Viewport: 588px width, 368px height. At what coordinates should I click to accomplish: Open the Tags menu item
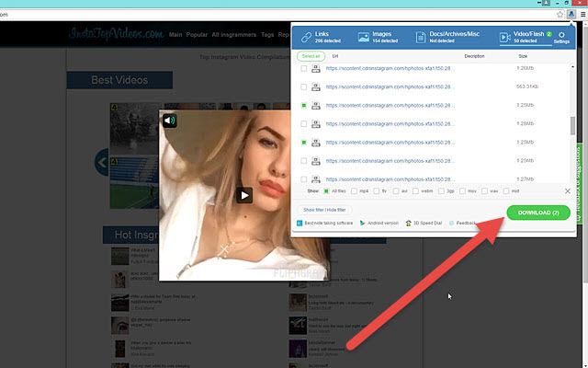(x=267, y=35)
